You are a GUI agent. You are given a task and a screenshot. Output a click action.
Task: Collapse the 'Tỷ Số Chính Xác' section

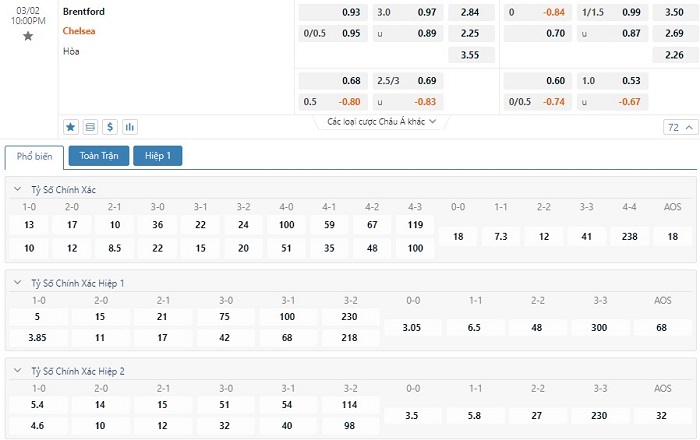(x=17, y=189)
